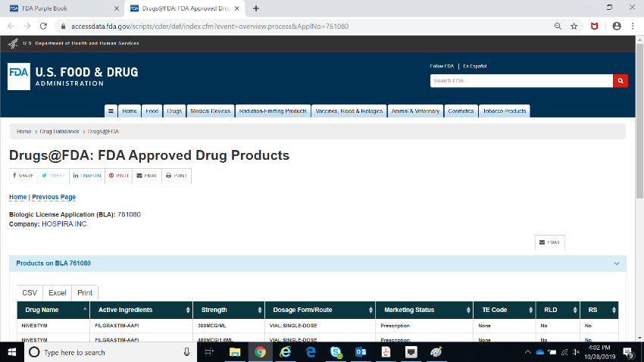
Task: Switch to FDA Purple Book tab
Action: click(x=61, y=8)
